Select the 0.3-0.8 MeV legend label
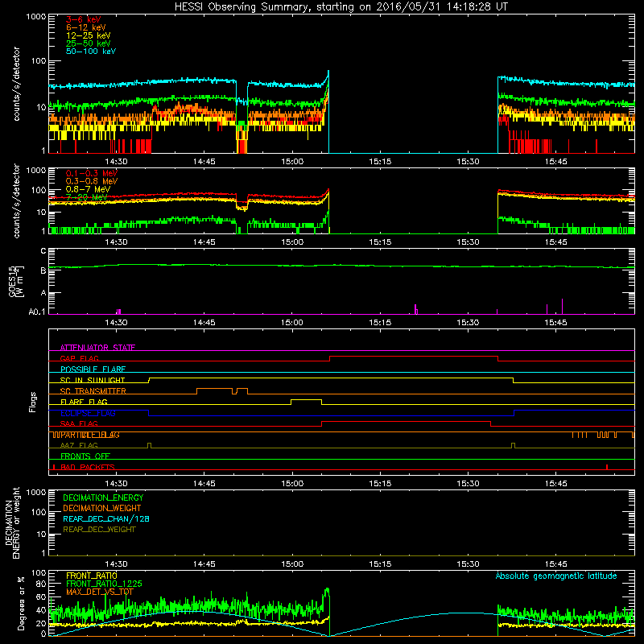 (92, 182)
